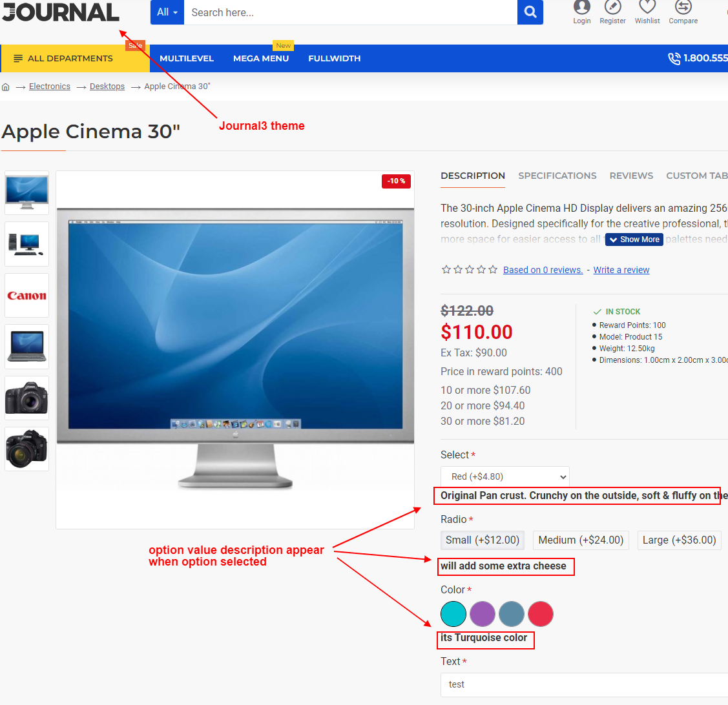Viewport: 728px width, 705px height.
Task: Open the Login account icon
Action: tap(582, 7)
